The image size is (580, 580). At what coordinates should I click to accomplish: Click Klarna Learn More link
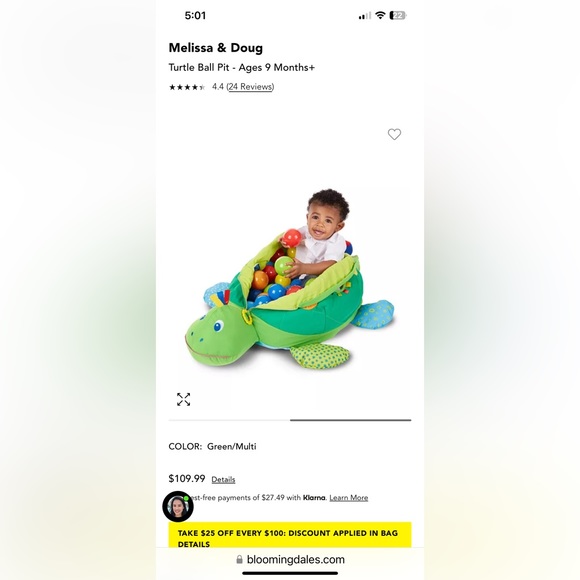click(348, 498)
